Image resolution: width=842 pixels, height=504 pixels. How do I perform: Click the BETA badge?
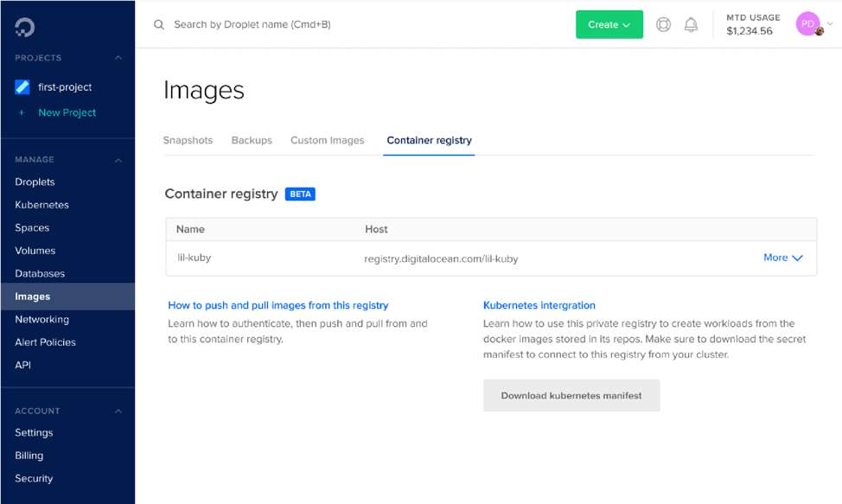[x=300, y=195]
